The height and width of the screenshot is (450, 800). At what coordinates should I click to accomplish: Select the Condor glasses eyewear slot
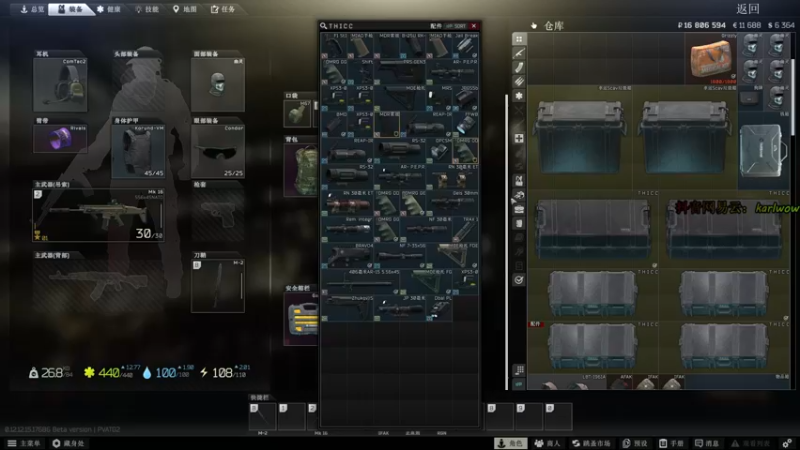point(218,152)
